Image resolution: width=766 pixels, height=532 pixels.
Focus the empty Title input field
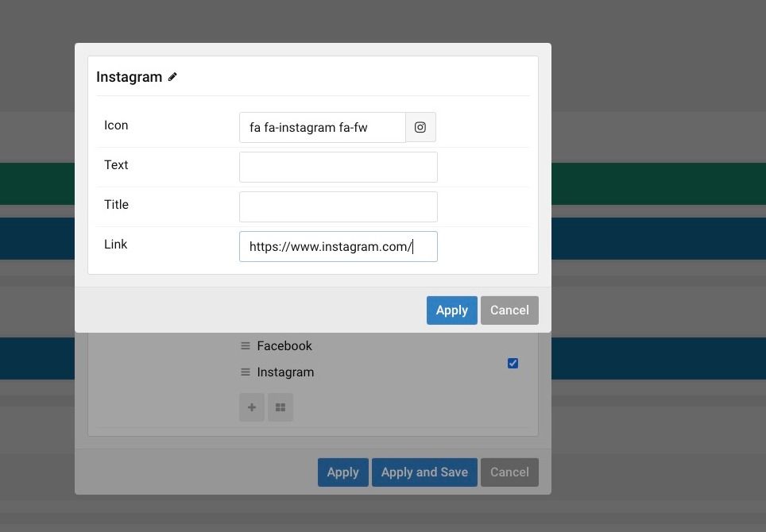click(338, 207)
